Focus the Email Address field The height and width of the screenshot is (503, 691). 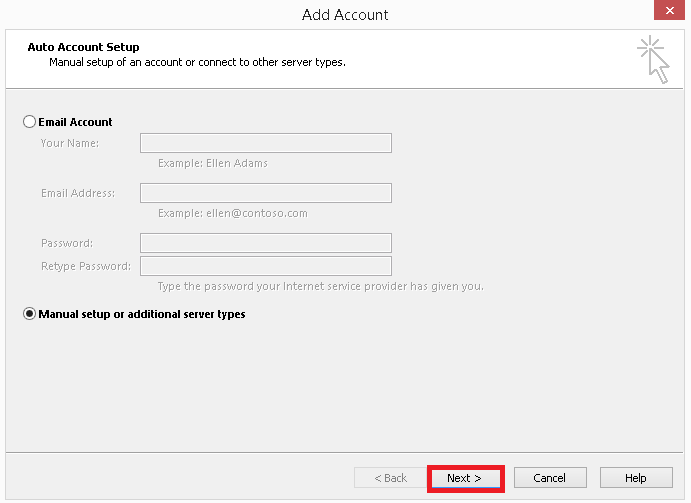[x=266, y=193]
